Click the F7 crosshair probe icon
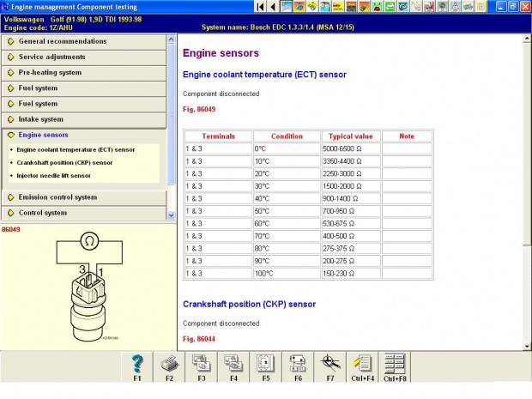The image size is (532, 399). coord(330,367)
